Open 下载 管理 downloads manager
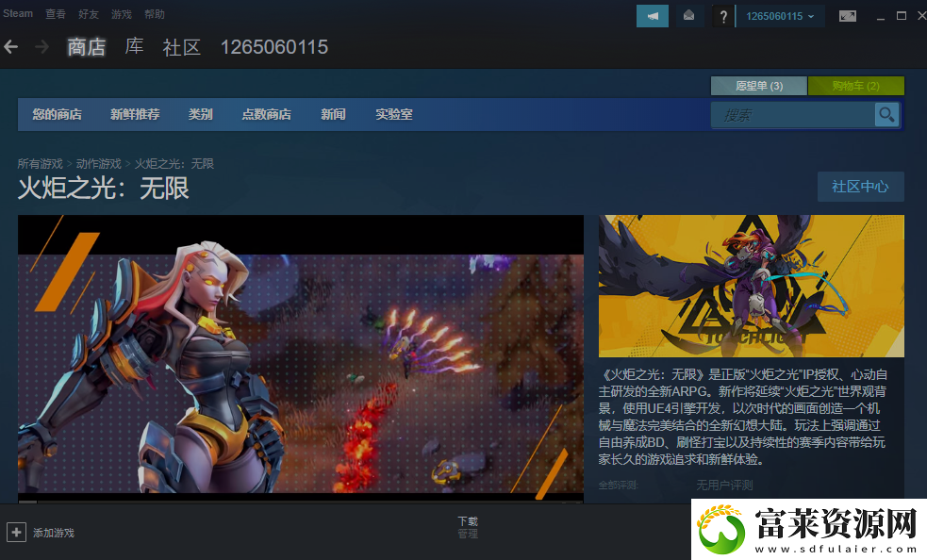Screen dimensions: 927x560 (468, 527)
